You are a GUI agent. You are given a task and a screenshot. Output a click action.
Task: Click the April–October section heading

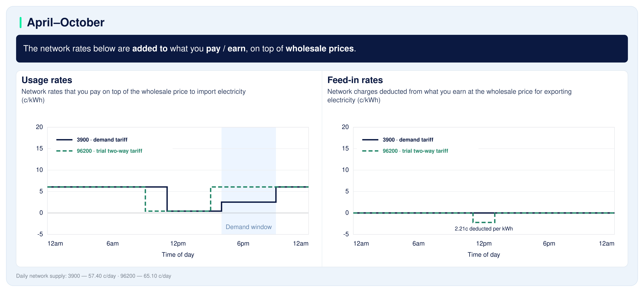(x=66, y=22)
